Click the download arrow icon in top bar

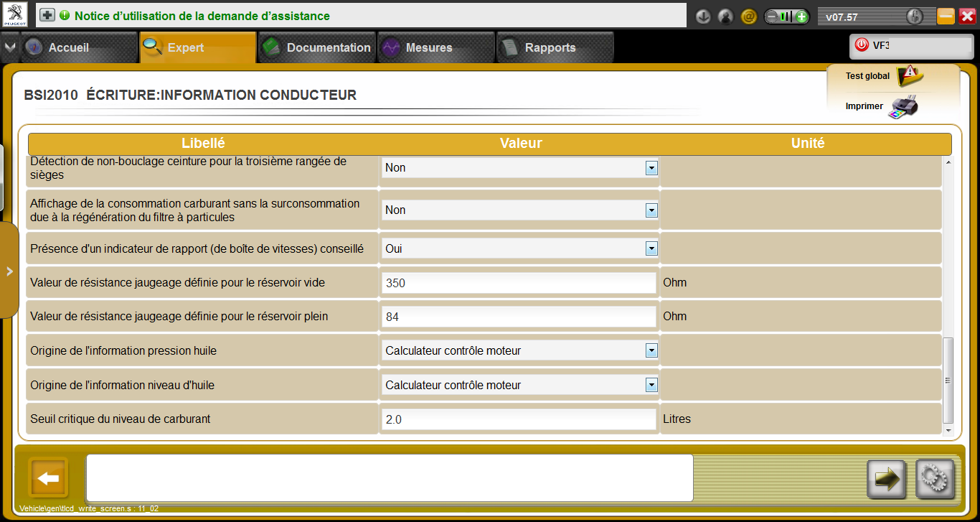click(703, 16)
